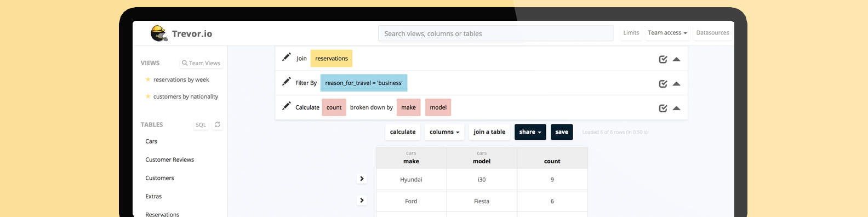Select the Reservations table
Image resolution: width=868 pixels, height=217 pixels.
[162, 214]
